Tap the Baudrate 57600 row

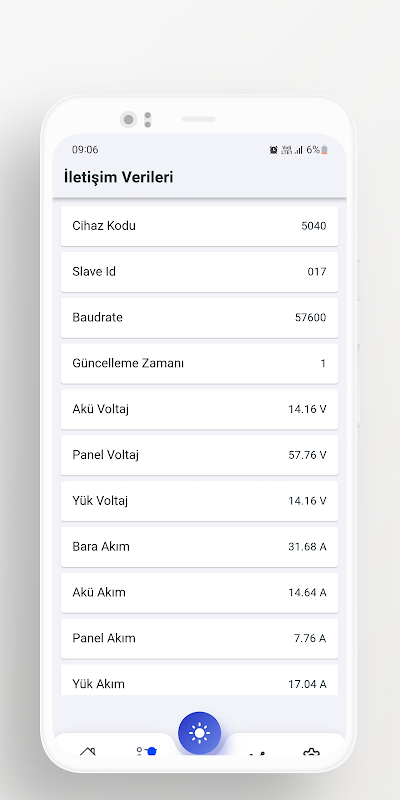pos(199,318)
